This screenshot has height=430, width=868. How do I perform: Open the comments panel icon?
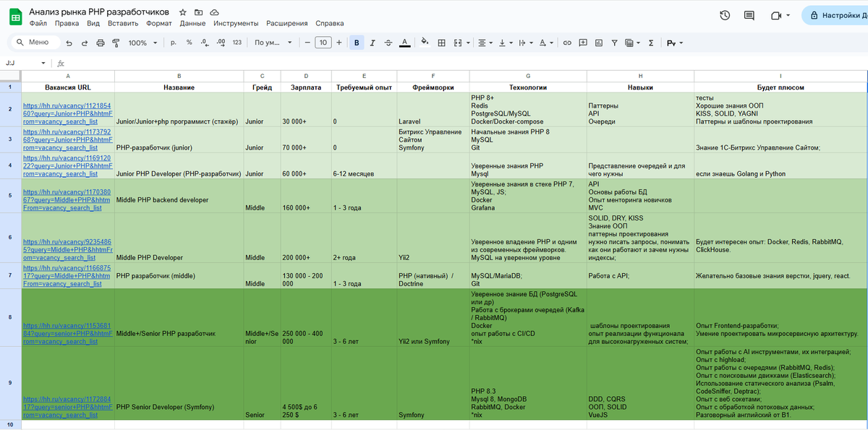749,15
